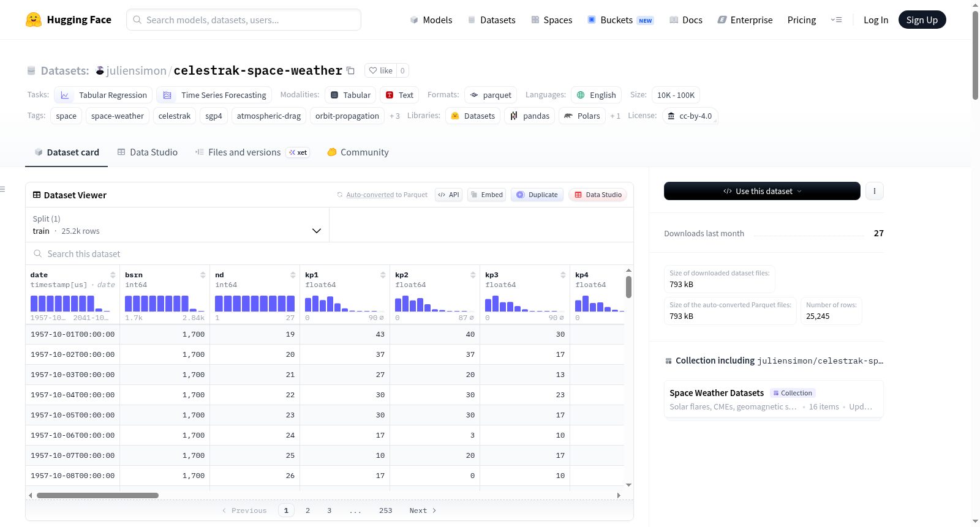The image size is (980, 527).
Task: Click the Time Series Forecasting tag
Action: point(214,95)
